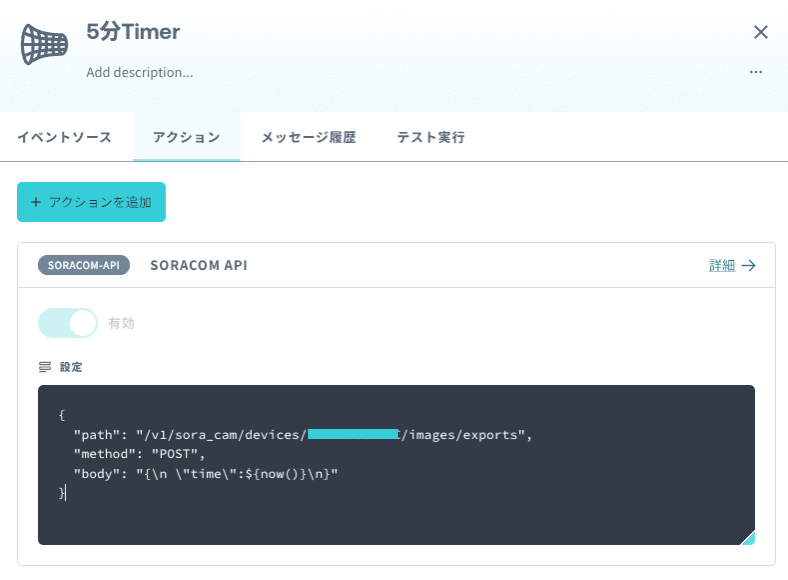The width and height of the screenshot is (788, 580).
Task: Click inside the JSON config editor
Action: click(396, 464)
